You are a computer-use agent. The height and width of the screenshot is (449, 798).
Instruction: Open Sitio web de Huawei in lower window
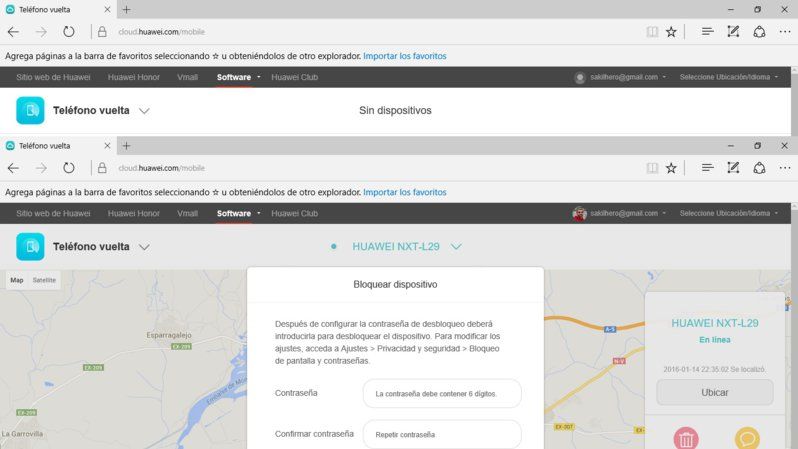(x=53, y=213)
